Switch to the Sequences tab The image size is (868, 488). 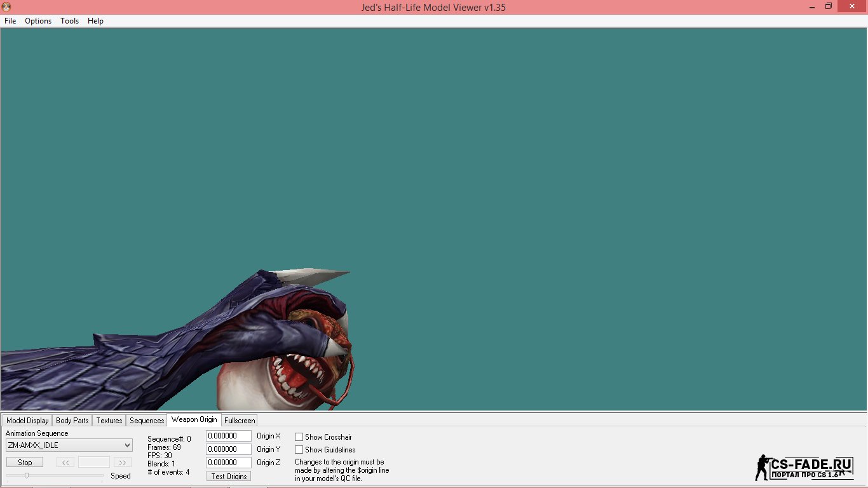pyautogui.click(x=147, y=421)
